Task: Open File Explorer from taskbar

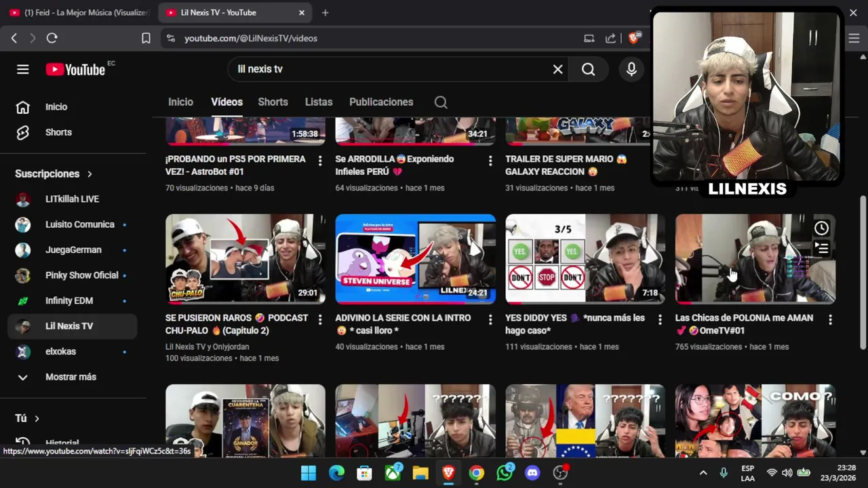Action: tap(420, 473)
